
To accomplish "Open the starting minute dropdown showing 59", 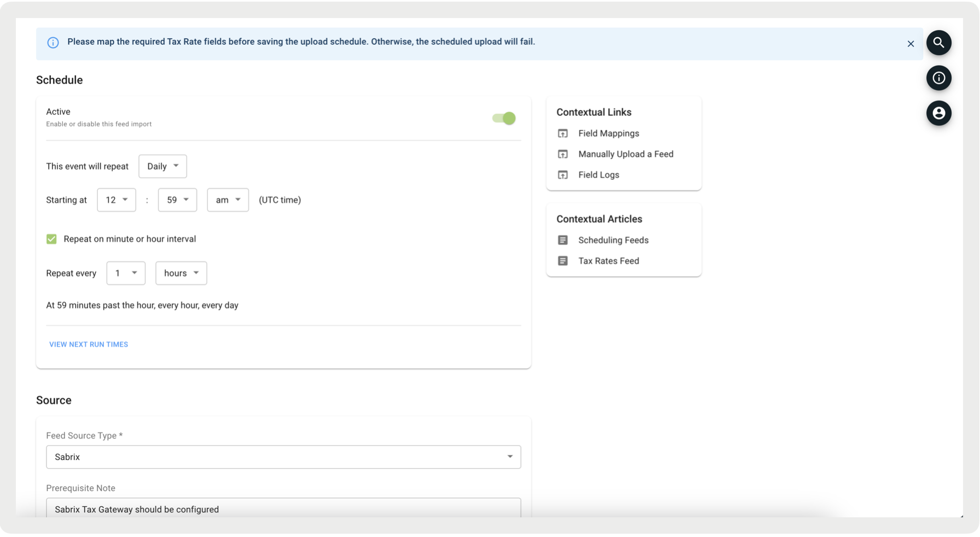I will (177, 200).
